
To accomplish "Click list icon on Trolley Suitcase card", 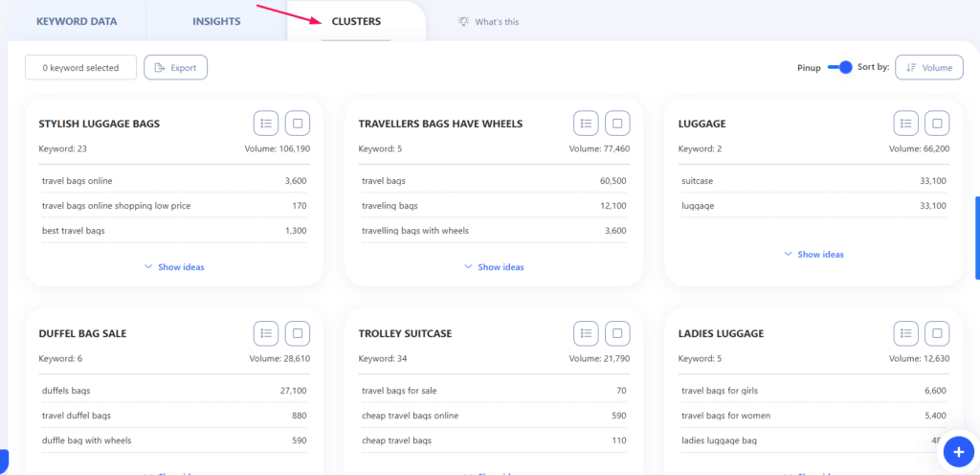I will pyautogui.click(x=586, y=333).
